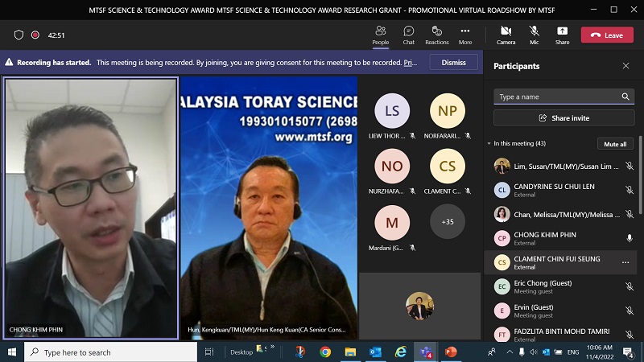Select participant Ervin (Guest)
The height and width of the screenshot is (362, 644).
point(560,311)
